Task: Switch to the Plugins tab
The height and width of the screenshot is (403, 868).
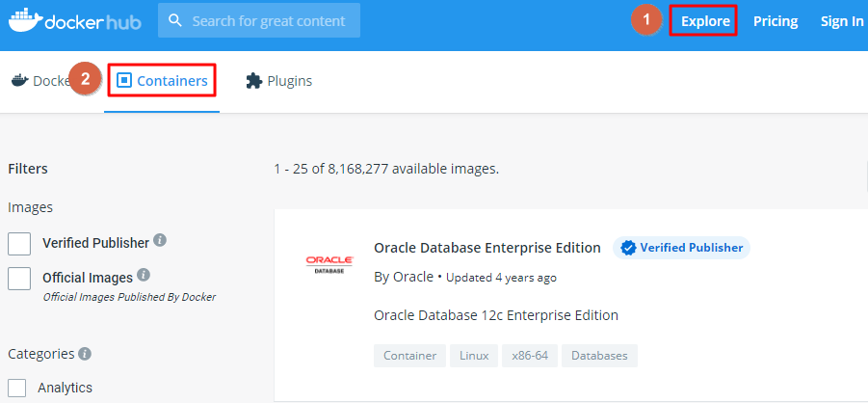Action: (x=279, y=81)
